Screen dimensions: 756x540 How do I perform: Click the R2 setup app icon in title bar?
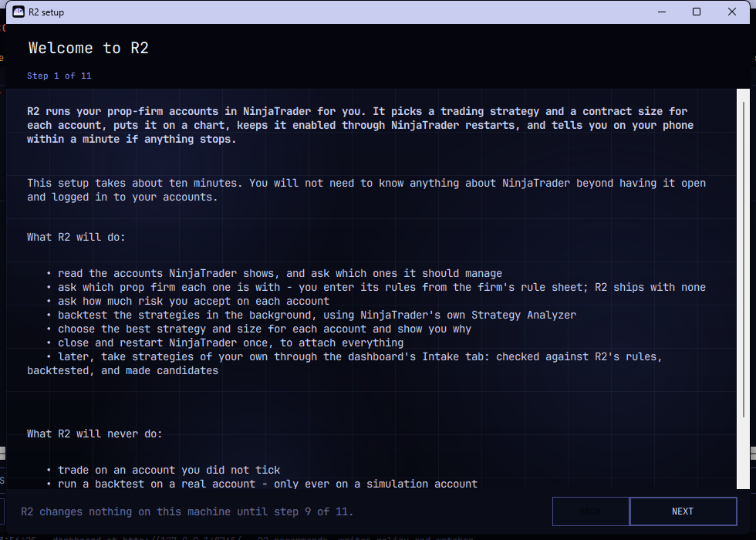coord(19,12)
